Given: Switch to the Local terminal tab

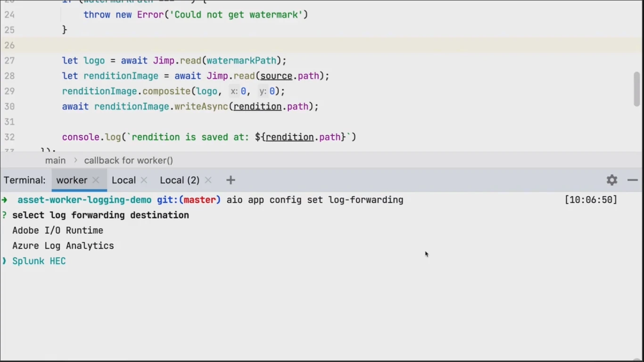Looking at the screenshot, I should tap(124, 180).
